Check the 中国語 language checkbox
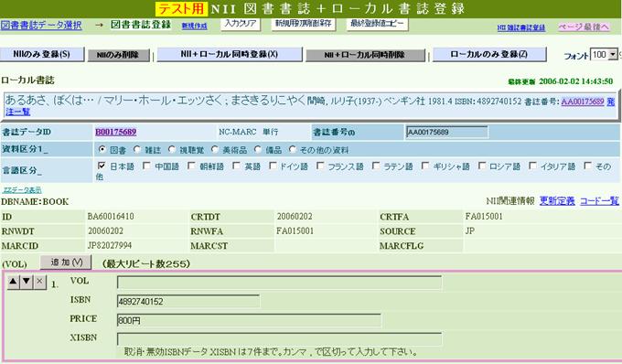The height and width of the screenshot is (364, 622). 146,166
